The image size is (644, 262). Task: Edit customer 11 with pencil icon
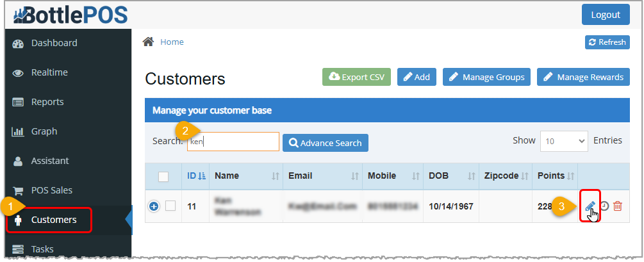tap(590, 206)
